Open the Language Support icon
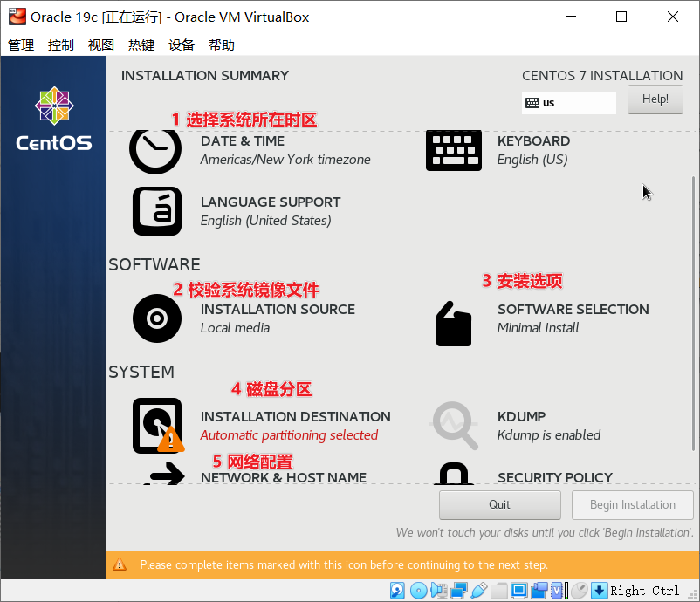This screenshot has height=602, width=700. [x=157, y=211]
